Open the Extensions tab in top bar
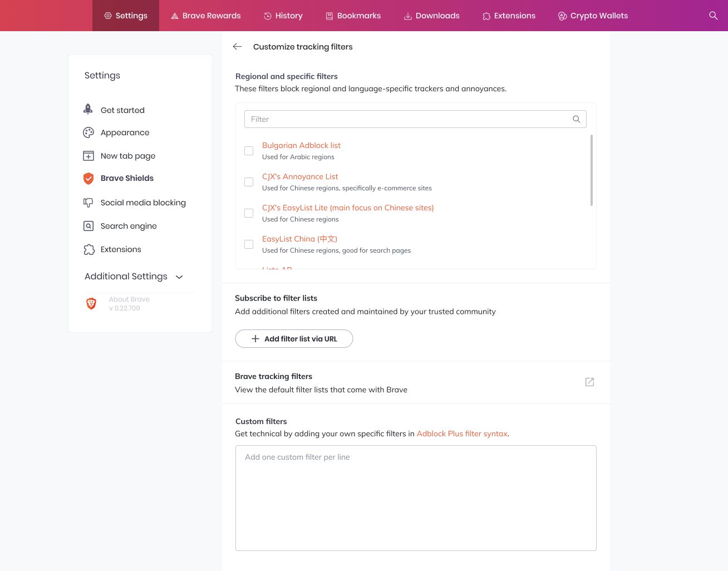 pyautogui.click(x=509, y=16)
